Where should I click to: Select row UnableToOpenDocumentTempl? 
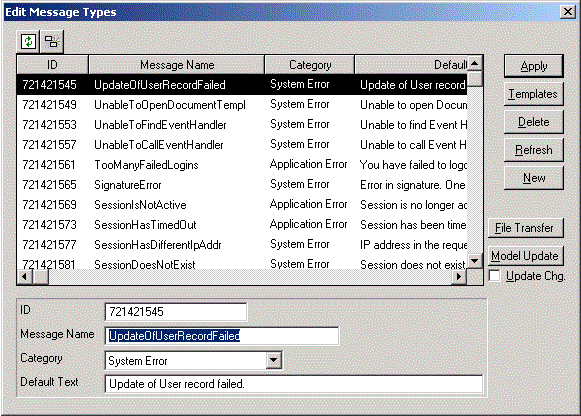pos(242,105)
